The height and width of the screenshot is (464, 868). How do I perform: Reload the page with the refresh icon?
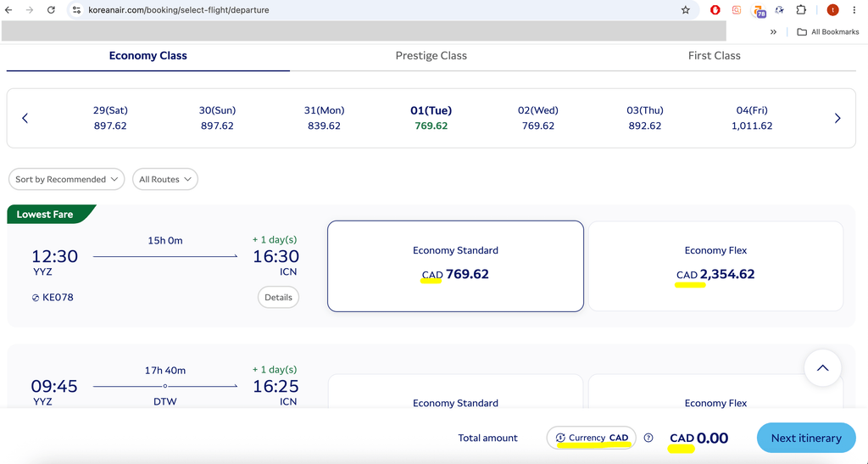click(51, 10)
